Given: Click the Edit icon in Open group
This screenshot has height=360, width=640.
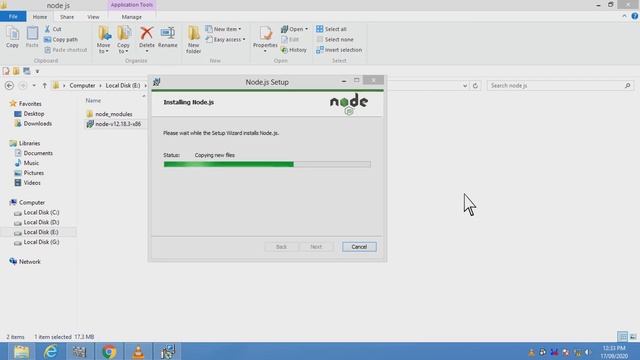Looking at the screenshot, I should 284,40.
